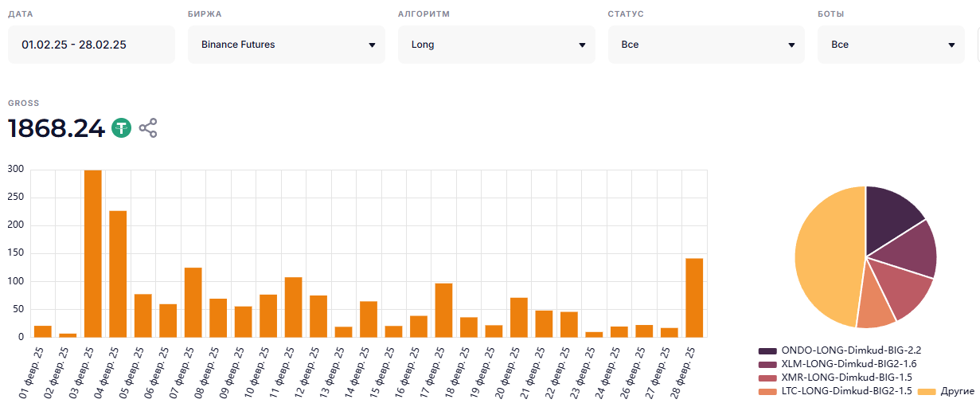Open the Статус dropdown set to Все
The width and height of the screenshot is (980, 407).
click(706, 45)
